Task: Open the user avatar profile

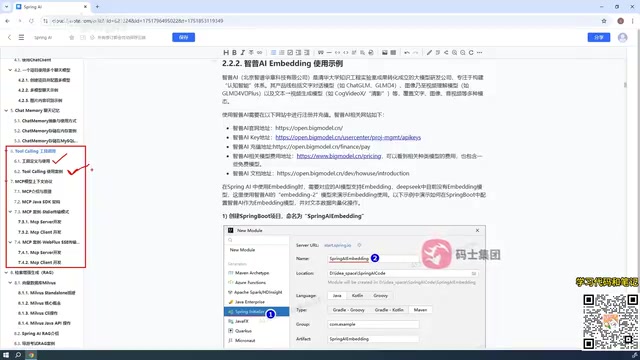Action: (622, 37)
